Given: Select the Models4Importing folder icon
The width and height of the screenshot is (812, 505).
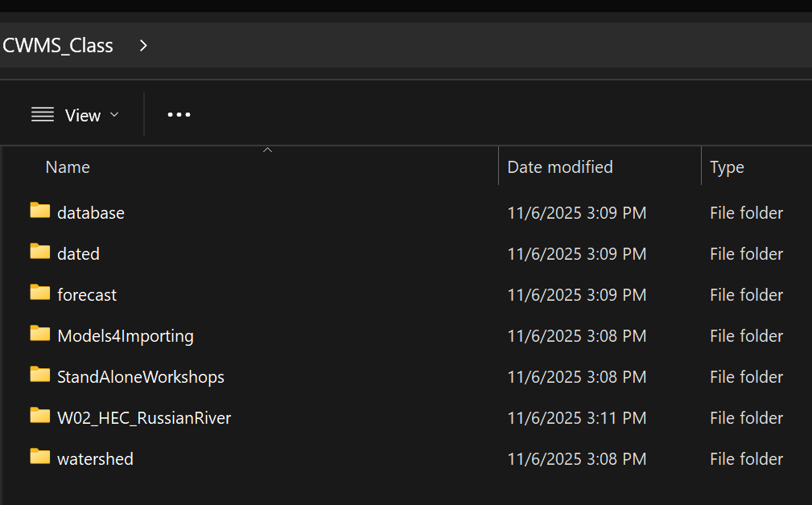Looking at the screenshot, I should 40,334.
